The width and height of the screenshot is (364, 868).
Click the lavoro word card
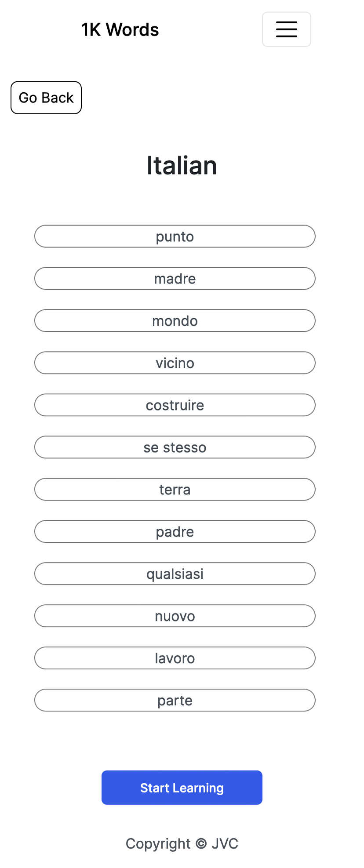point(175,658)
